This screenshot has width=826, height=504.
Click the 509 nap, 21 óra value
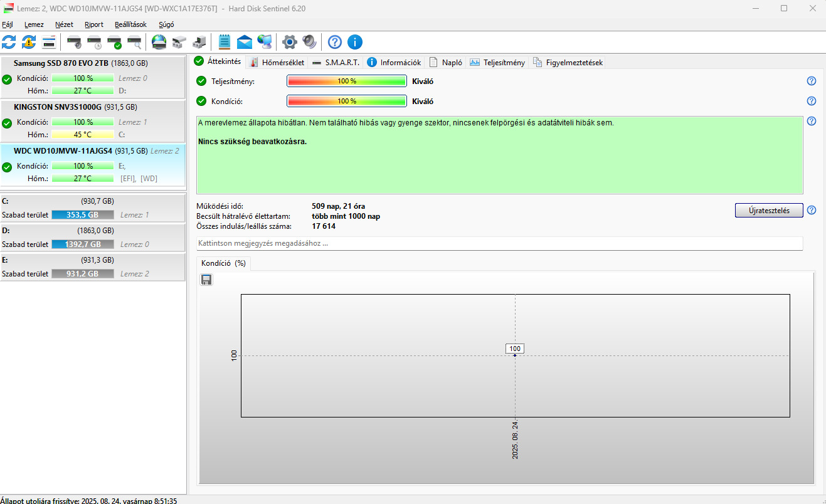(x=338, y=206)
